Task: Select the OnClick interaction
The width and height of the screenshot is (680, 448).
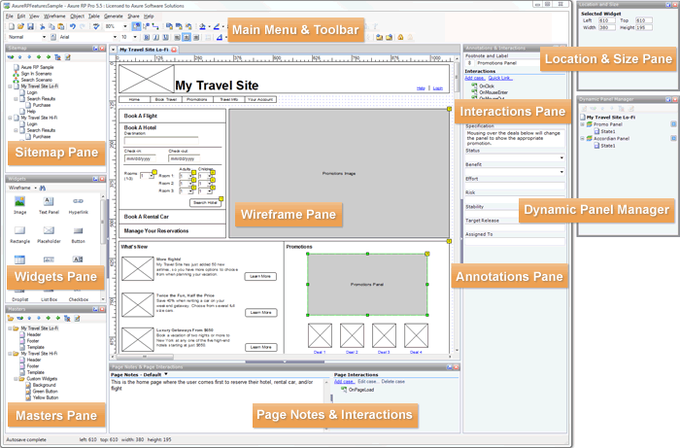Action: 487,86
